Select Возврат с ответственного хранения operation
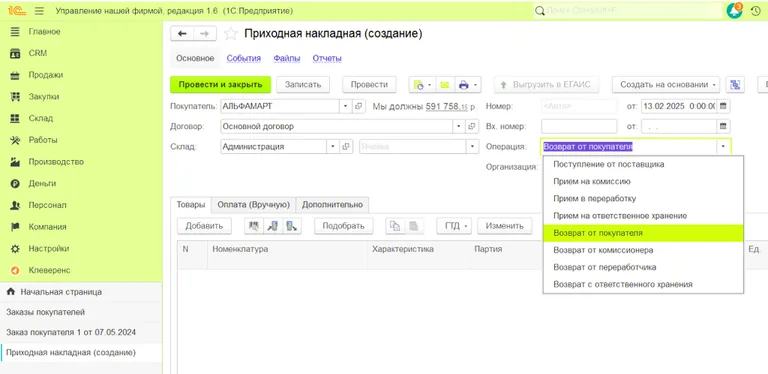 coord(643,284)
